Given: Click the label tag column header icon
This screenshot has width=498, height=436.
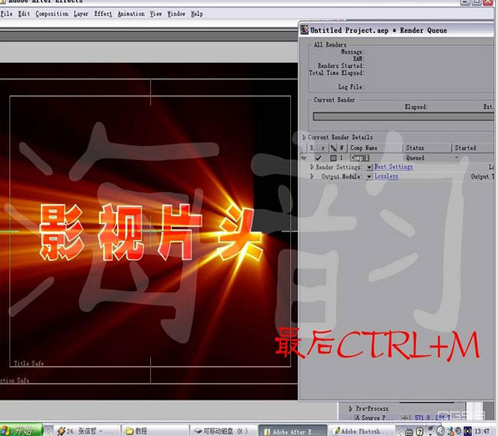Looking at the screenshot, I should (x=333, y=147).
